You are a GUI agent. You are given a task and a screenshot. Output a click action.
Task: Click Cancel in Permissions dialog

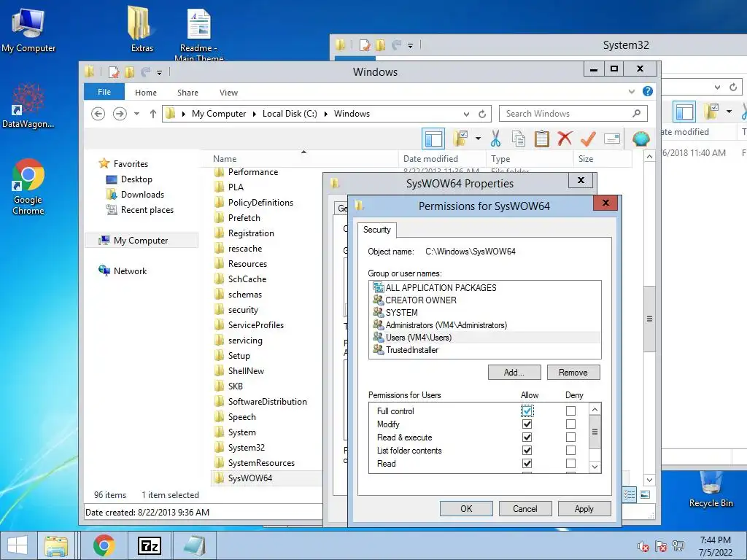tap(525, 508)
